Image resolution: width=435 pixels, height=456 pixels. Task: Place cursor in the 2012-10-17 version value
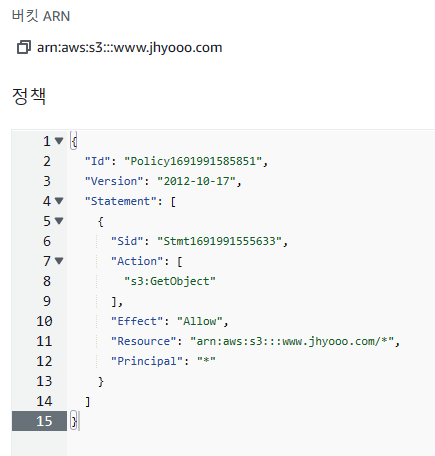[196, 181]
